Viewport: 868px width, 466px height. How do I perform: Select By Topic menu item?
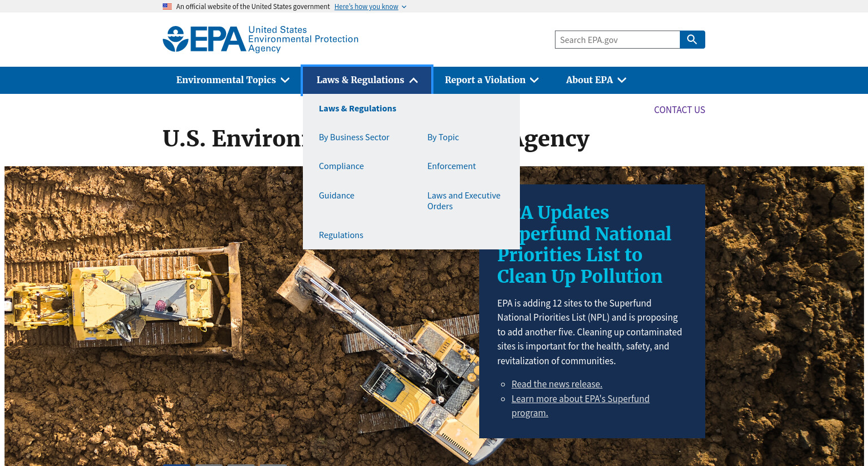click(x=443, y=137)
